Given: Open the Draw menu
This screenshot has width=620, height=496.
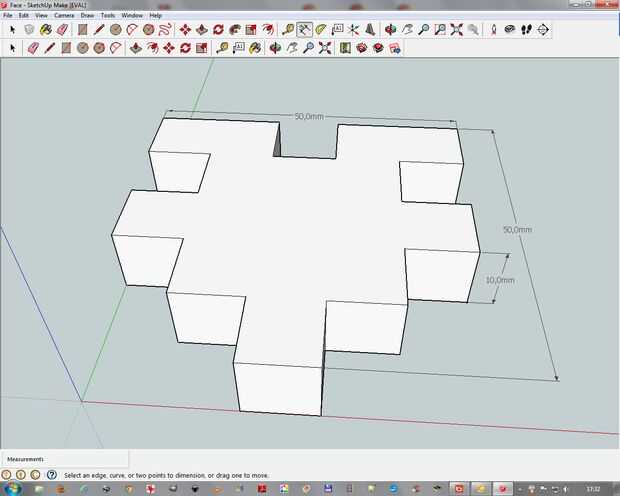Looking at the screenshot, I should (87, 16).
